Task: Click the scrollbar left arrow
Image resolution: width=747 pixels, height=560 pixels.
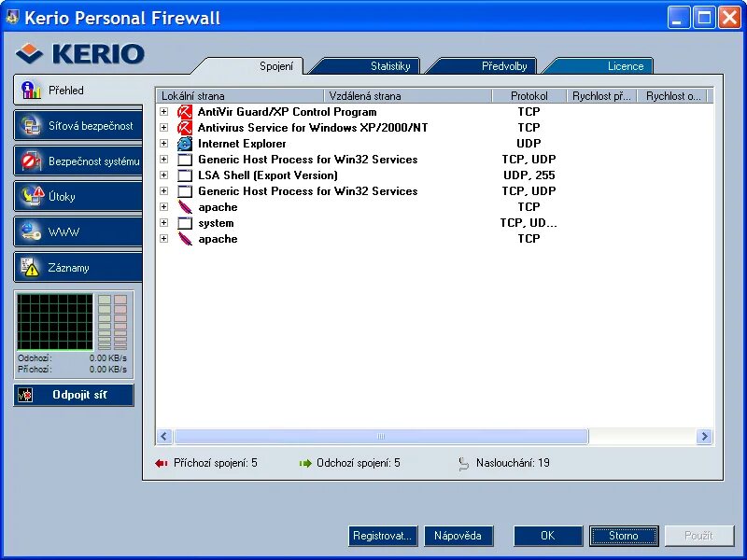Action: [x=164, y=436]
